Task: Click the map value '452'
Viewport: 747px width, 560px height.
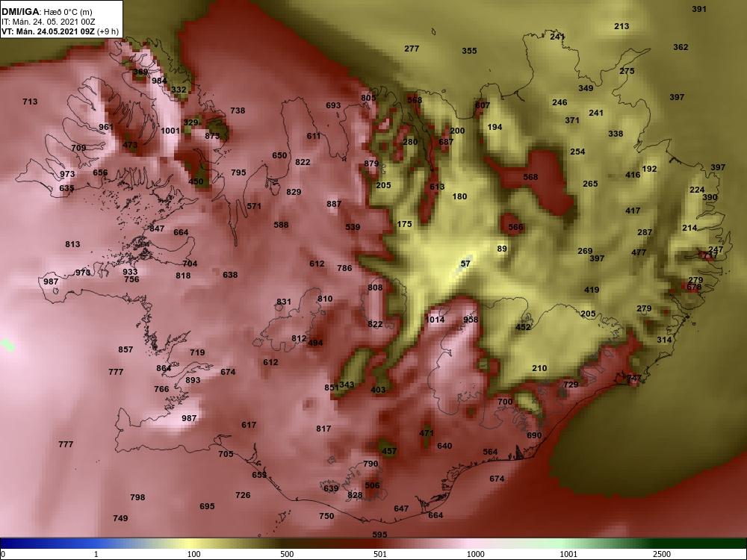Action: pyautogui.click(x=523, y=327)
